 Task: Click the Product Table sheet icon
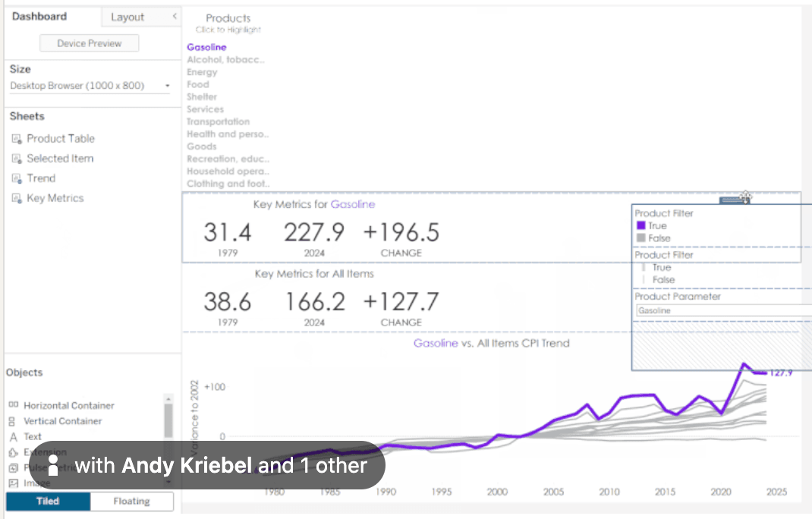coord(17,139)
